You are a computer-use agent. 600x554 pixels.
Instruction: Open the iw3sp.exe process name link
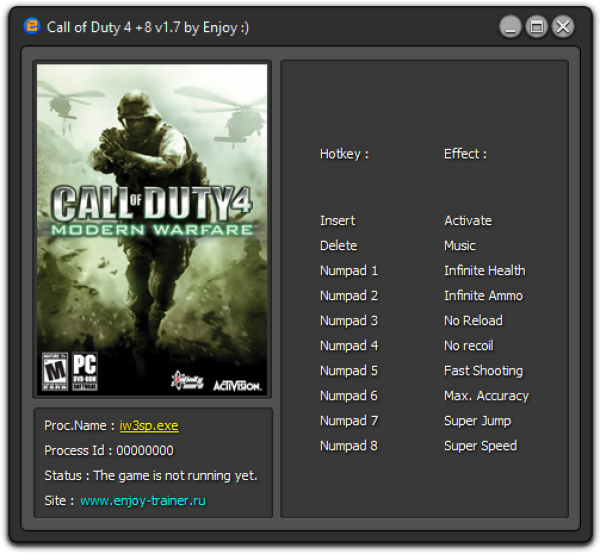tap(149, 425)
